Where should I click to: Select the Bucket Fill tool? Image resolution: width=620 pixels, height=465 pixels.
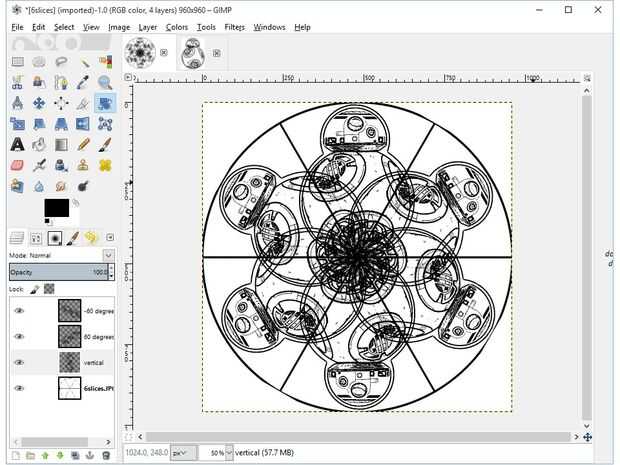click(x=39, y=145)
